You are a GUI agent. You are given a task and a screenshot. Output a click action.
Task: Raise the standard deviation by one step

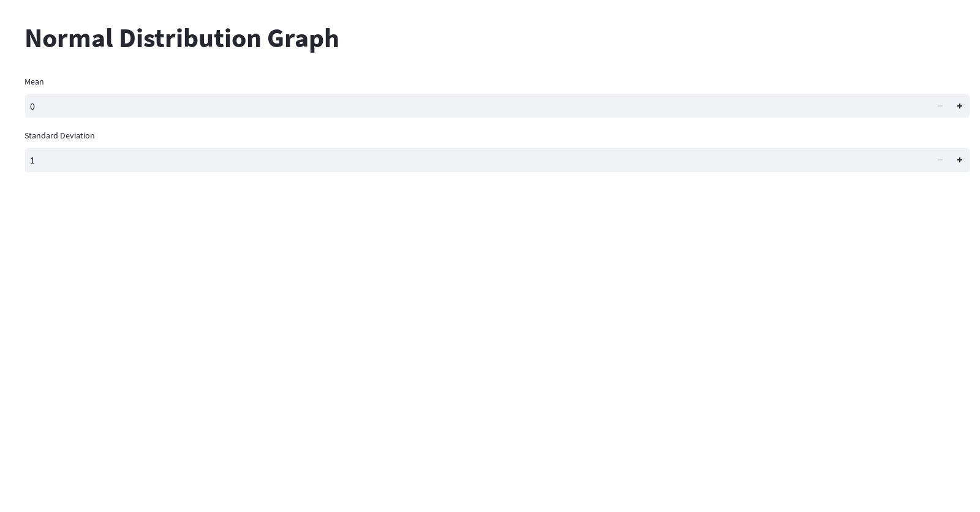pyautogui.click(x=959, y=160)
